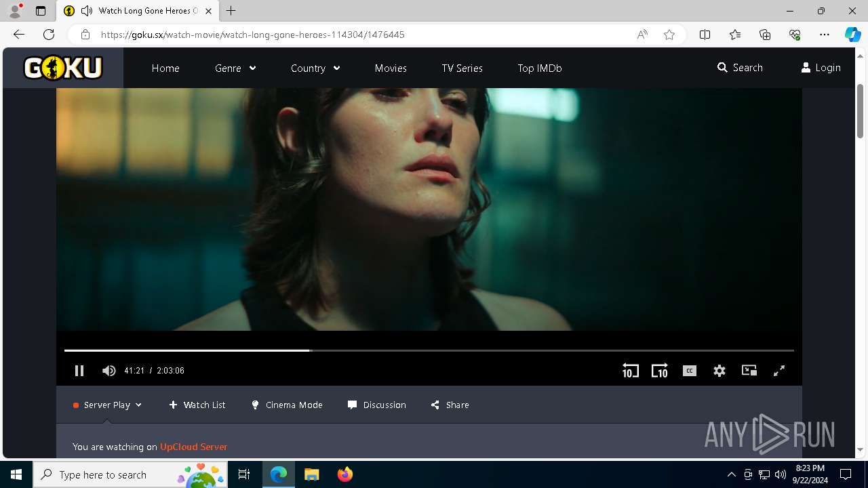Image resolution: width=868 pixels, height=488 pixels.
Task: Open File Explorer from taskbar
Action: click(311, 474)
